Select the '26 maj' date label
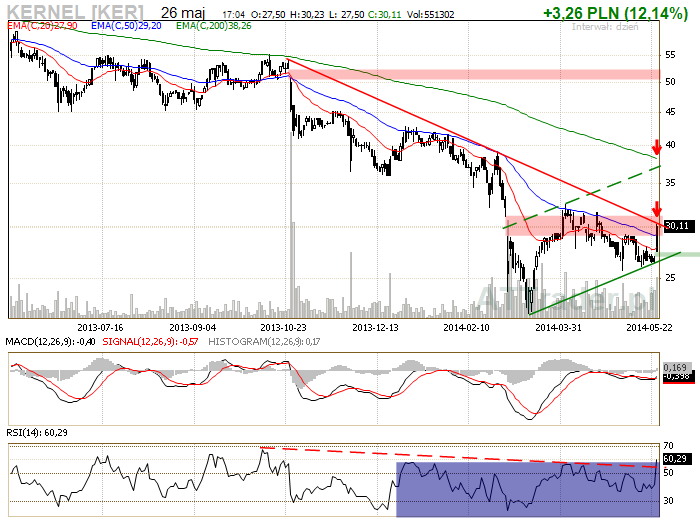Image resolution: width=700 pixels, height=522 pixels. pyautogui.click(x=183, y=13)
